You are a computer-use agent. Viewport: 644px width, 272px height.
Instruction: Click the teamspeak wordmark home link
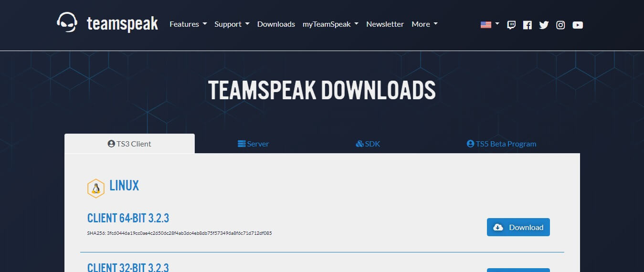point(122,23)
